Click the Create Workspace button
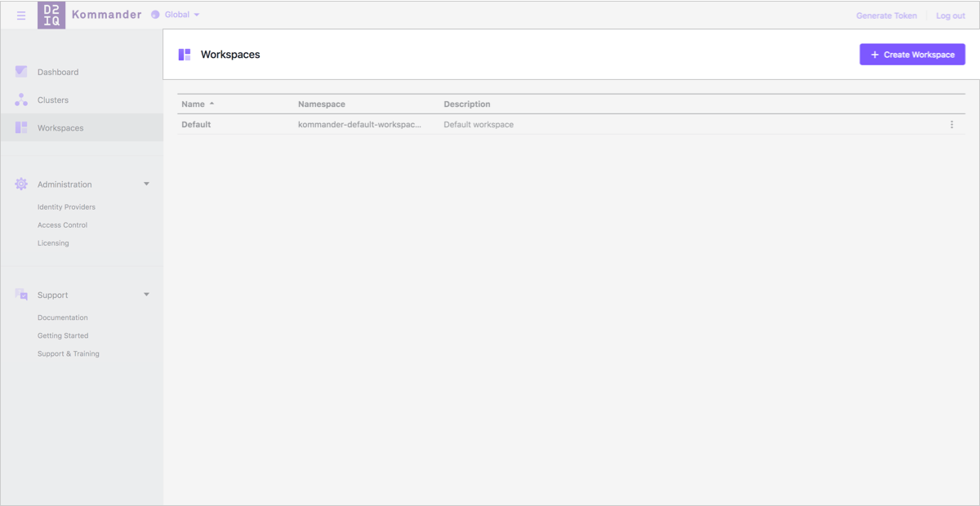Viewport: 980px width, 506px height. [x=912, y=55]
